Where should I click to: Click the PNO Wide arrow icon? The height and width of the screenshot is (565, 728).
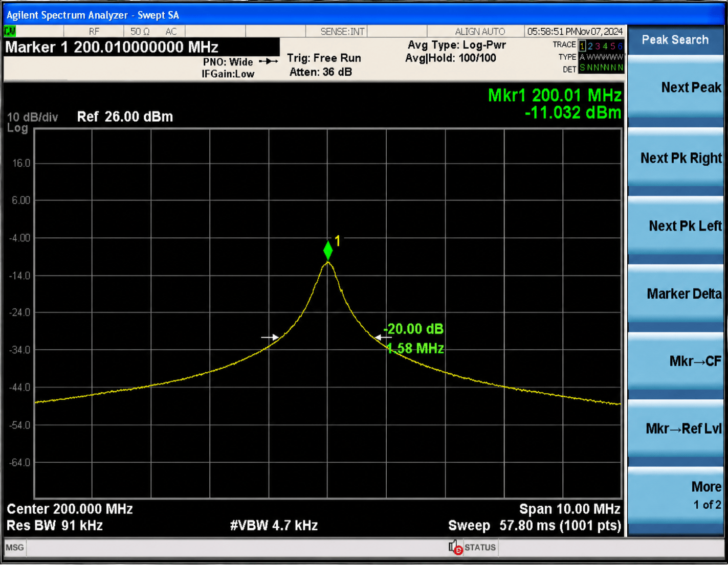click(269, 61)
